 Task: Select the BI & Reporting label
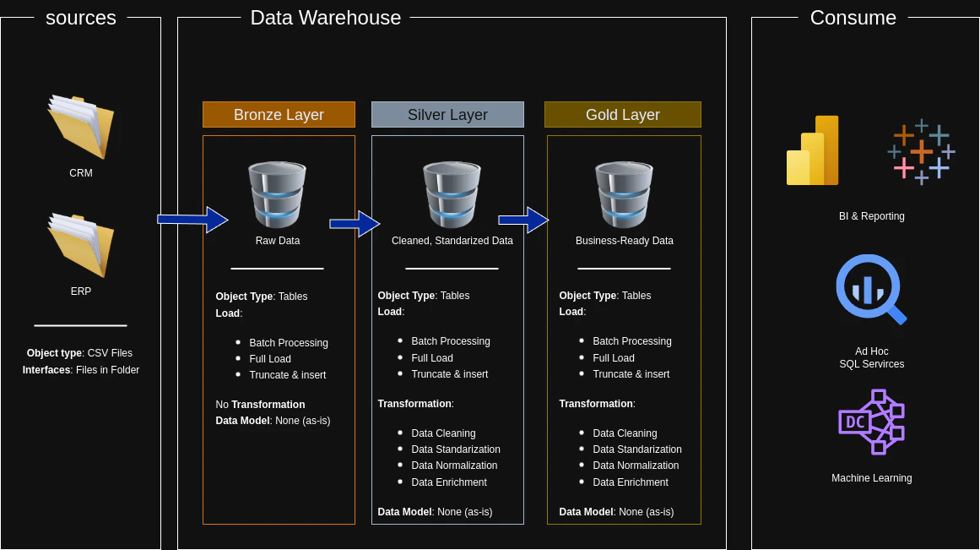pos(871,216)
